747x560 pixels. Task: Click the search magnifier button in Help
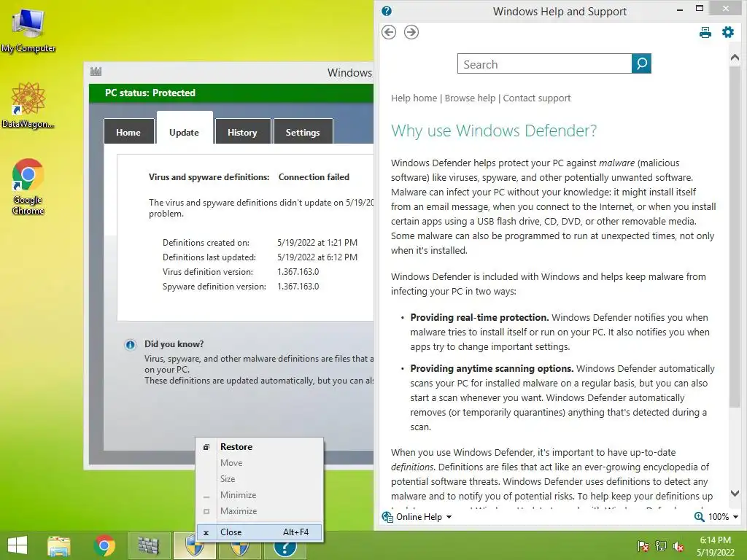coord(641,63)
